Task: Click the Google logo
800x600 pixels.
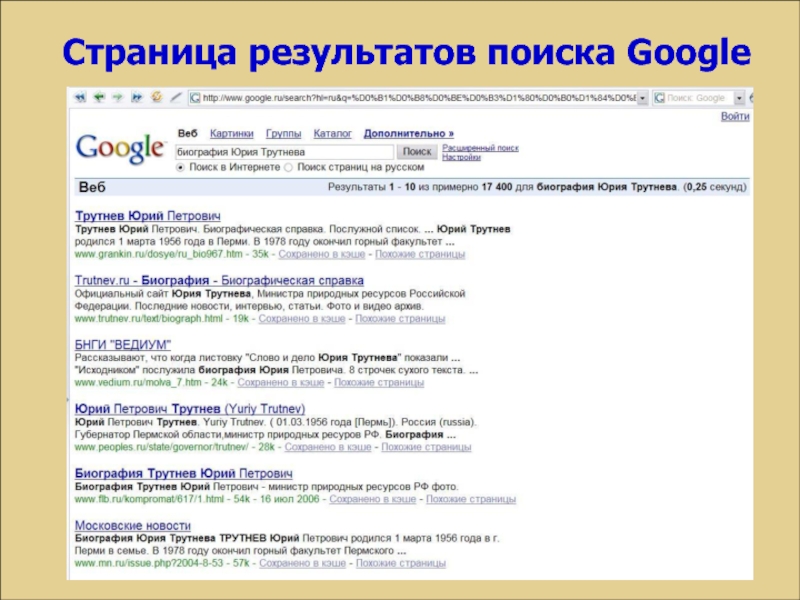Action: (x=120, y=148)
